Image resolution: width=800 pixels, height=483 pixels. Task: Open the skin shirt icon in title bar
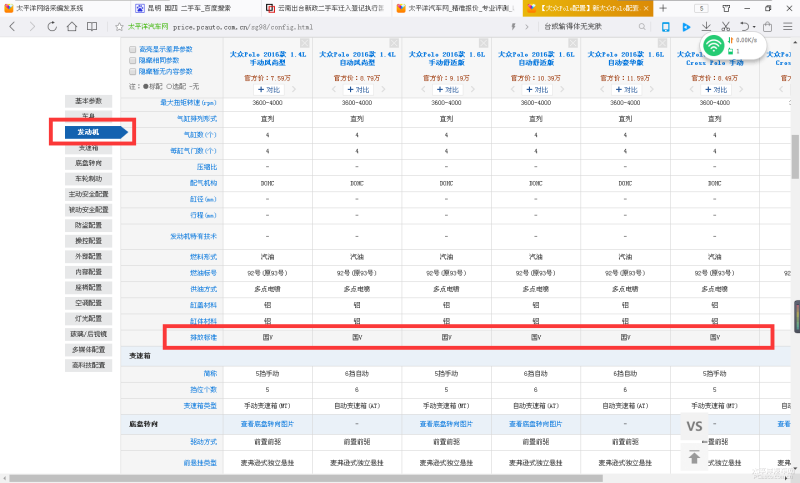click(x=726, y=8)
